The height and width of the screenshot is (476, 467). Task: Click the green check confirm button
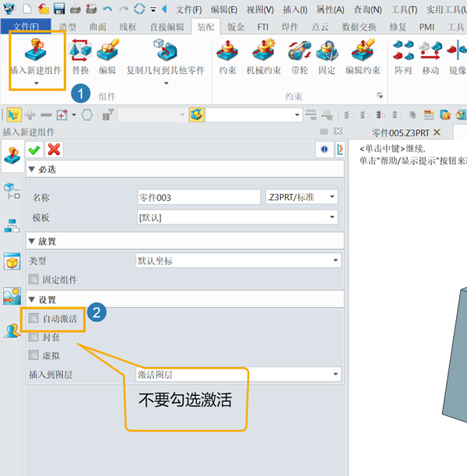click(34, 150)
